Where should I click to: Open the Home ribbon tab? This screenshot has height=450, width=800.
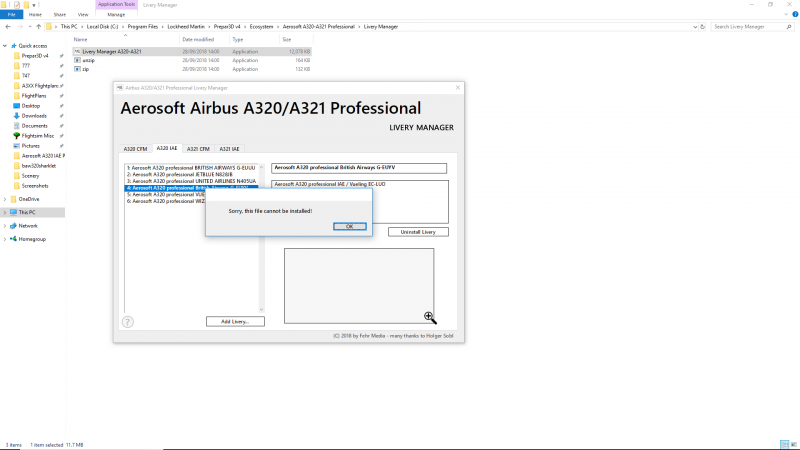pyautogui.click(x=35, y=14)
